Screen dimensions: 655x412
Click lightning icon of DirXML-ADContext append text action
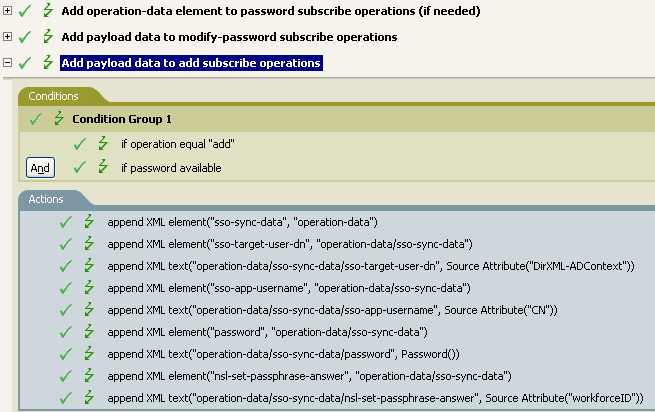pyautogui.click(x=89, y=266)
